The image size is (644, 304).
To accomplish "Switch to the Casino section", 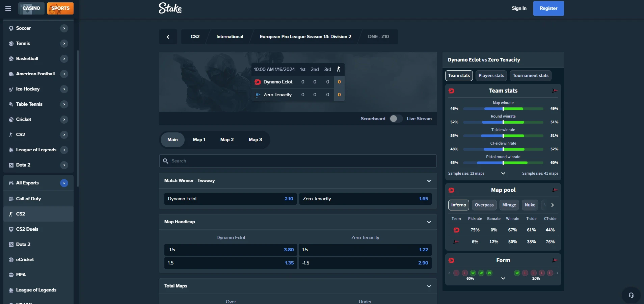I will [31, 8].
